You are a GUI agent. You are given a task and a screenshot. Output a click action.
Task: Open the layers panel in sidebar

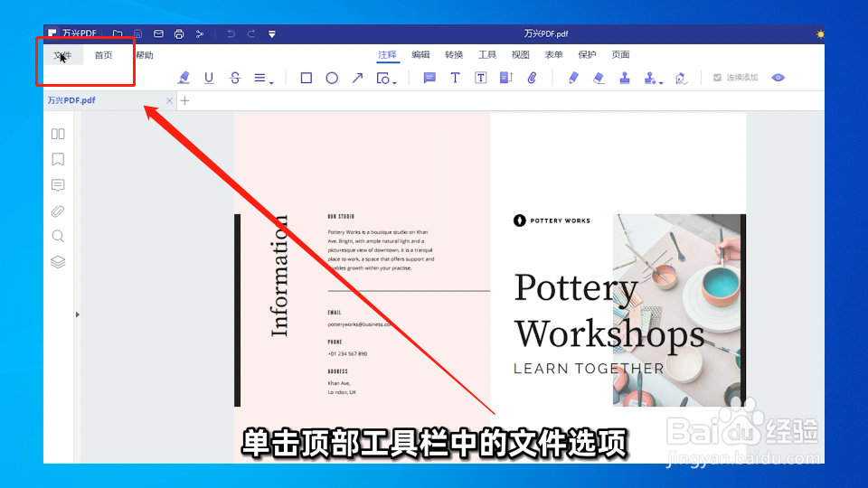click(x=58, y=262)
